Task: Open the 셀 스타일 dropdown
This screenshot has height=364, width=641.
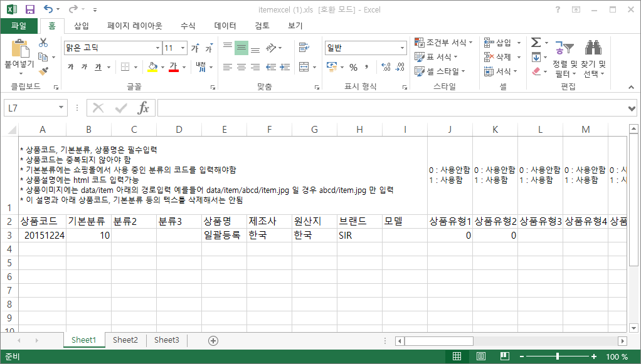Action: click(440, 71)
